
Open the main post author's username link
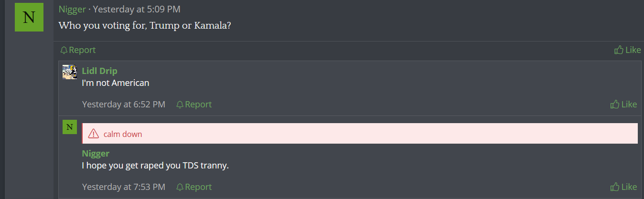coord(72,9)
